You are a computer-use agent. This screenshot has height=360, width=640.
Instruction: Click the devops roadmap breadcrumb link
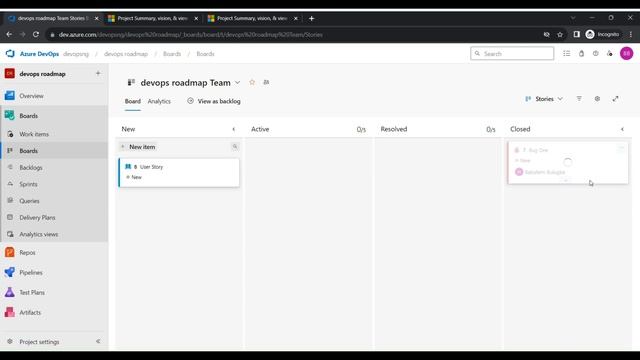click(126, 54)
